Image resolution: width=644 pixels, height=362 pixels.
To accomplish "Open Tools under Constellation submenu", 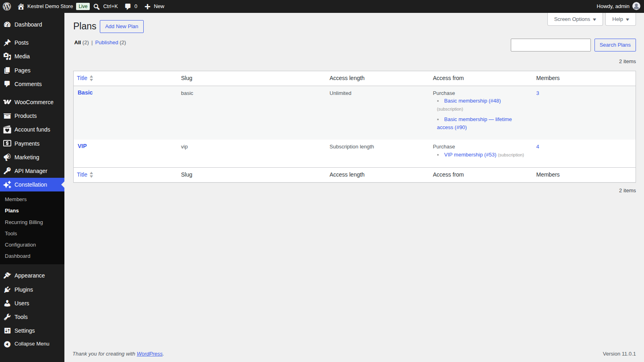I will point(11,234).
